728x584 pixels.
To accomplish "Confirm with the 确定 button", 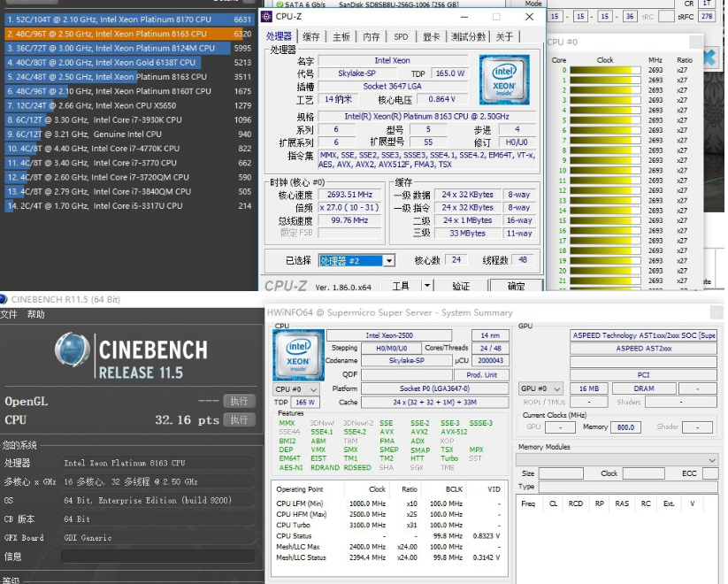I will (516, 285).
